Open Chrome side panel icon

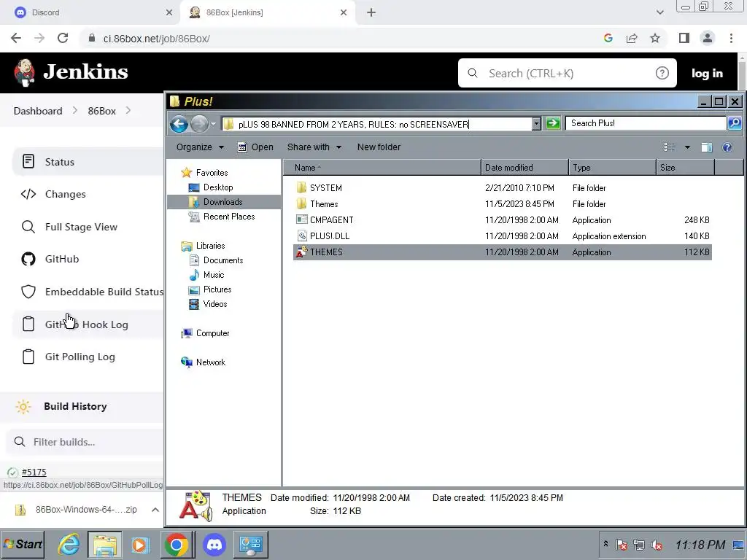pyautogui.click(x=684, y=38)
